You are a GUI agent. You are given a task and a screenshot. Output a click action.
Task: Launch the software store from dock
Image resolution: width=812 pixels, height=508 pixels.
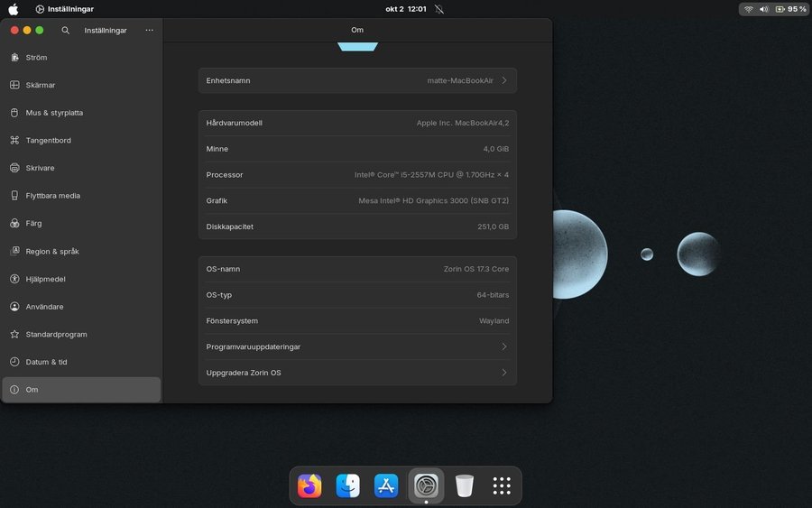point(387,486)
